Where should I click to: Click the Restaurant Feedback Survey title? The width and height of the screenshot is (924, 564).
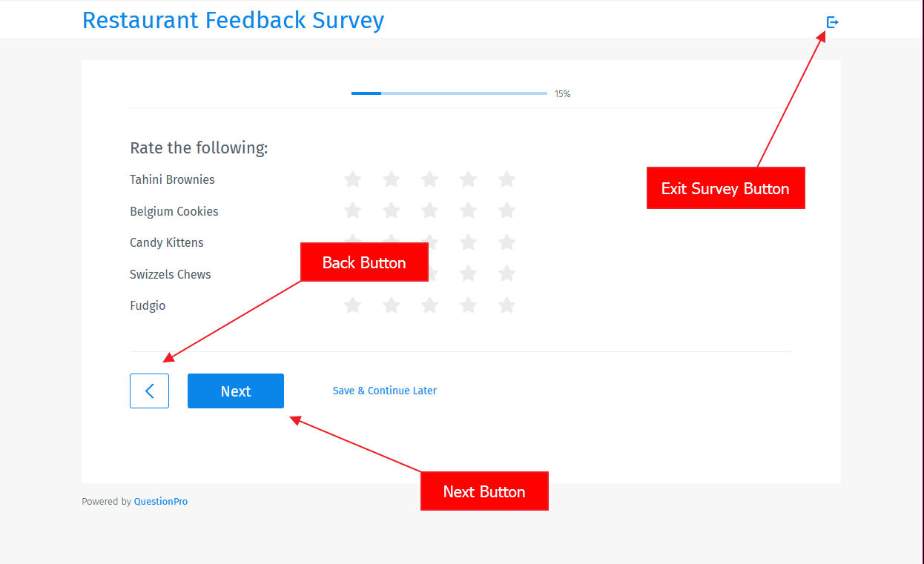(x=233, y=20)
